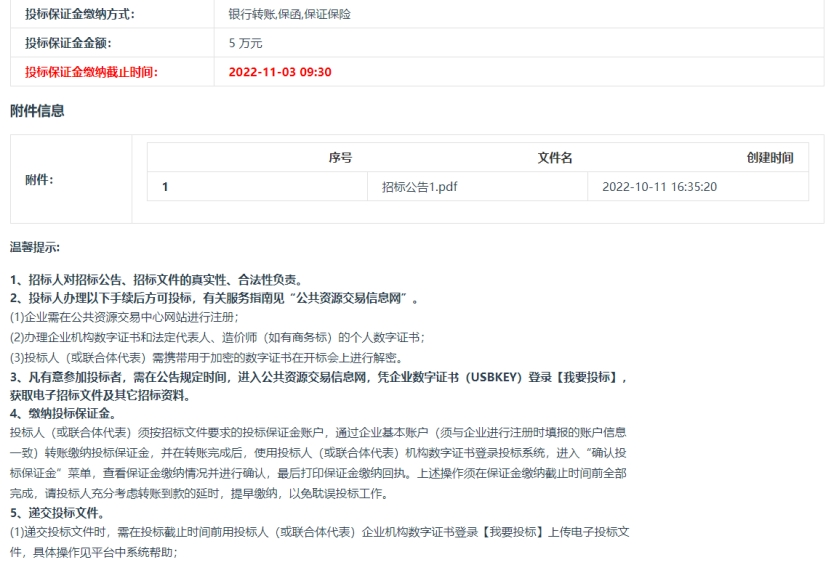
Task: Click the 银行转账,保函,保证保险 value
Action: tap(289, 15)
